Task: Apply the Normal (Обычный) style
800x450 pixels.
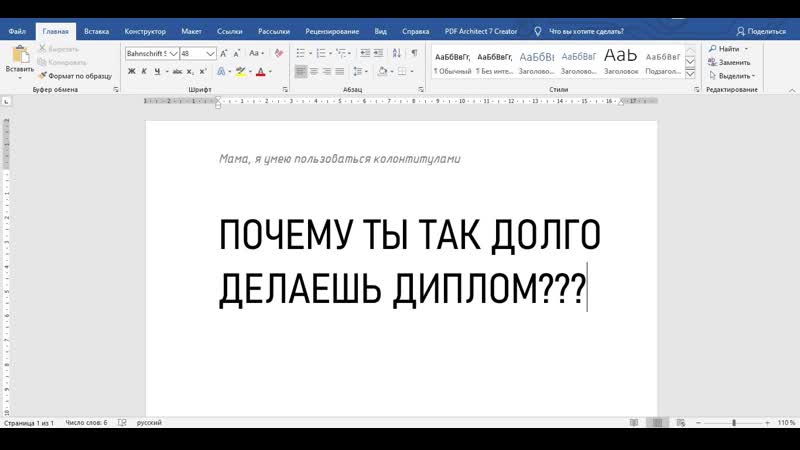Action: [x=452, y=63]
